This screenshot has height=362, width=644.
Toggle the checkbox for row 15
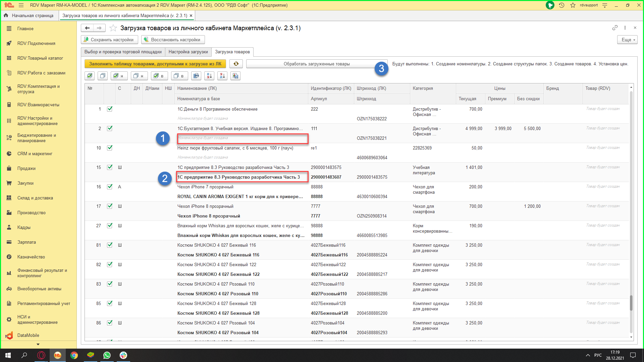tap(110, 167)
